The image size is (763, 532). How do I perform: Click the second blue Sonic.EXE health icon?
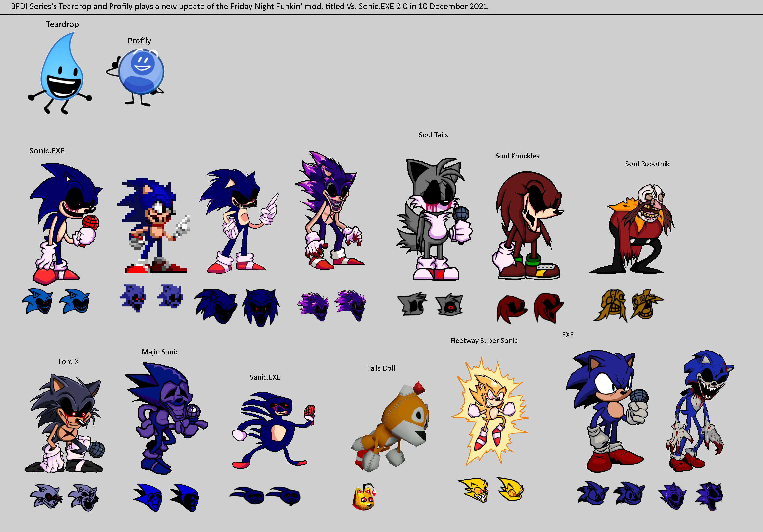[74, 301]
